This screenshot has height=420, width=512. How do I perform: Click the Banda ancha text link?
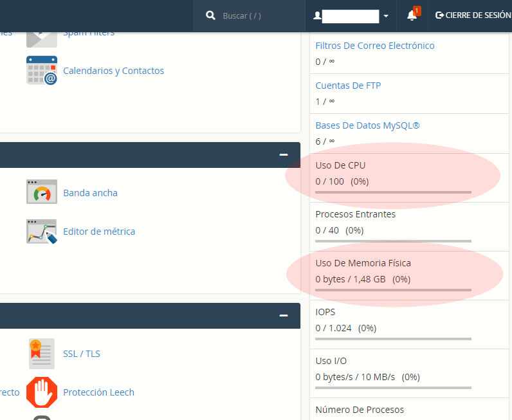tap(90, 193)
